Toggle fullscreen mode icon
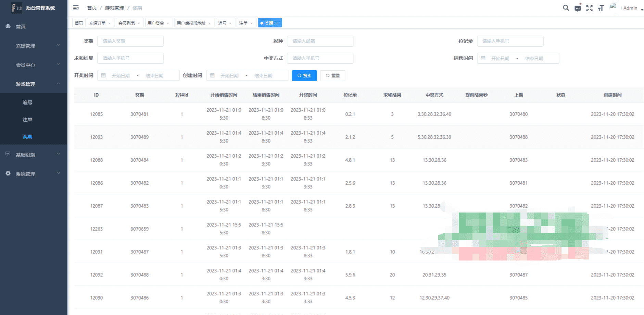The image size is (644, 315). 589,8
